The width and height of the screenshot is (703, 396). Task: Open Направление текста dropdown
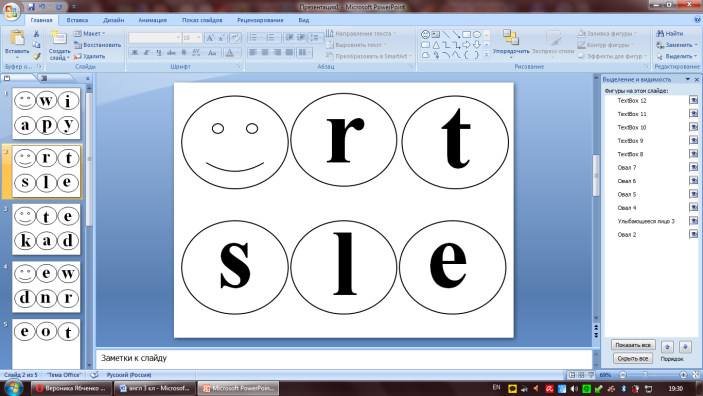coord(361,34)
